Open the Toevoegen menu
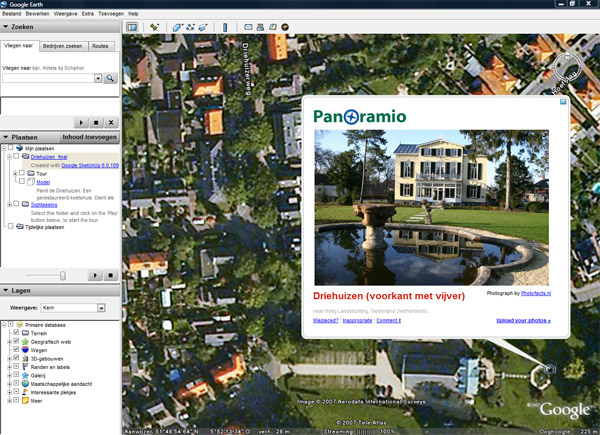The height and width of the screenshot is (435, 600). 111,14
